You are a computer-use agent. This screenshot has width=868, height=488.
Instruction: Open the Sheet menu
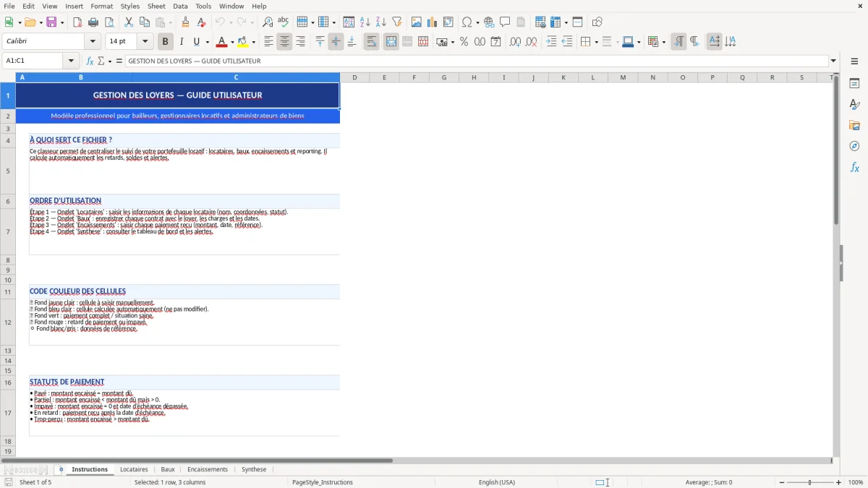point(156,6)
